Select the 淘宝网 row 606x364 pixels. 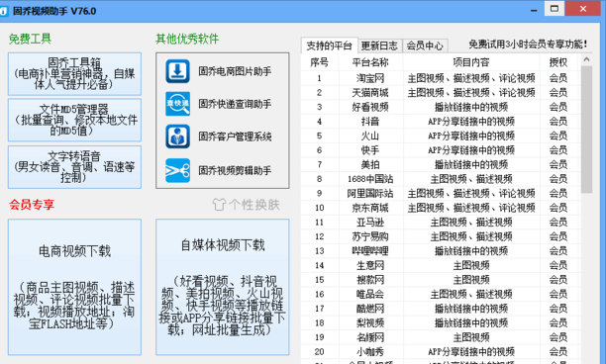coord(441,78)
